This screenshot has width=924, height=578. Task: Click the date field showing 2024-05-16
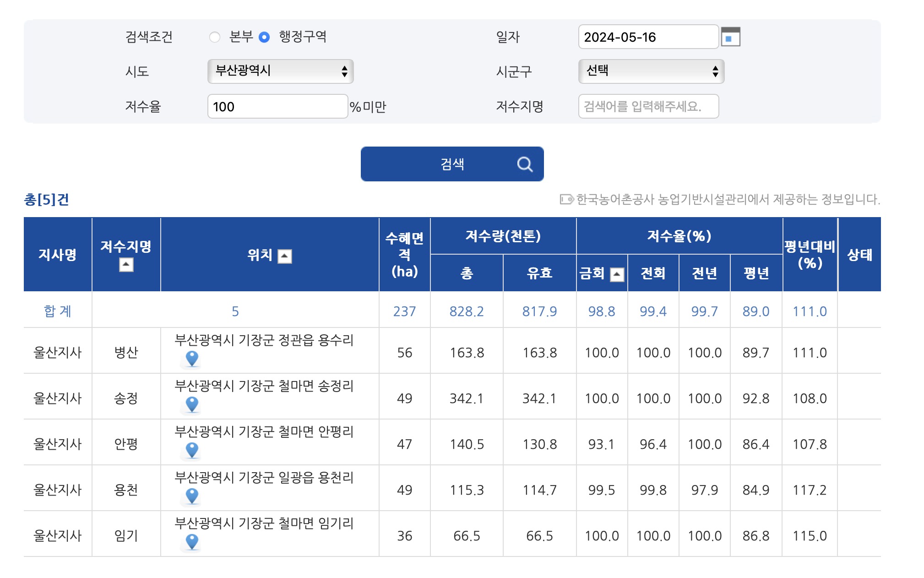[x=648, y=37]
